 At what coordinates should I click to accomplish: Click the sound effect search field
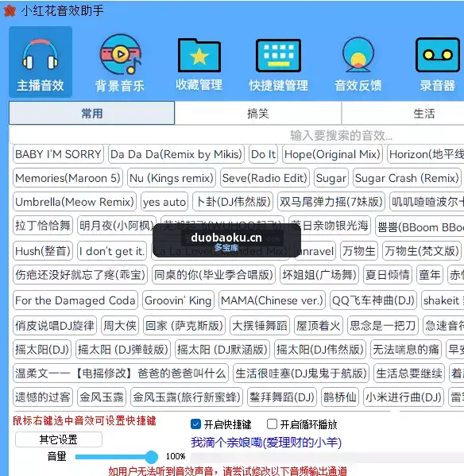[237, 135]
